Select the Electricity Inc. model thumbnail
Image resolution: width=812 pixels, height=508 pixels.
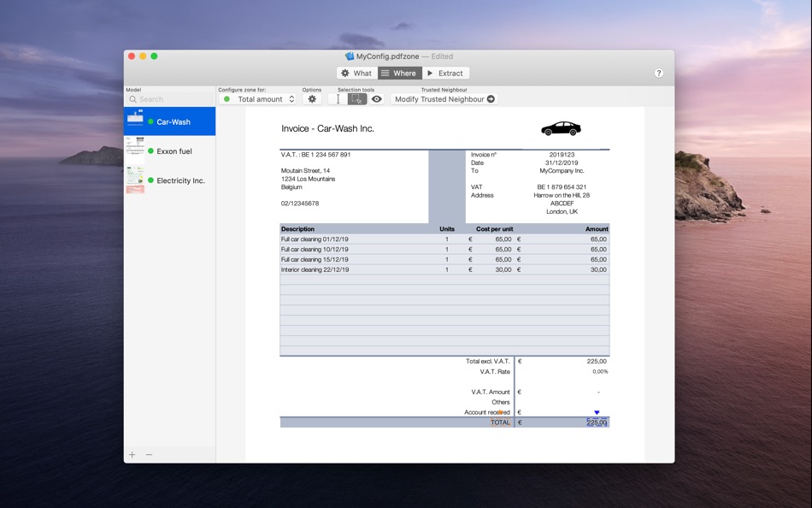coord(135,180)
